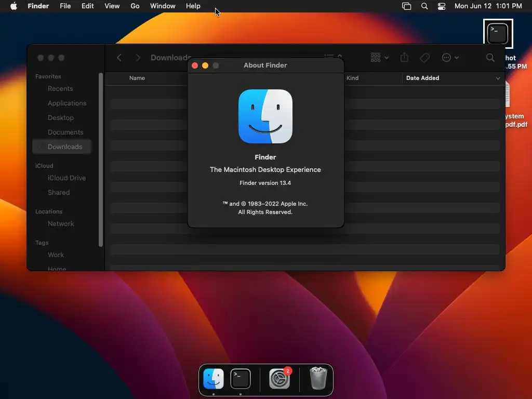This screenshot has height=399, width=532.
Task: Close the About Finder window
Action: (195, 65)
